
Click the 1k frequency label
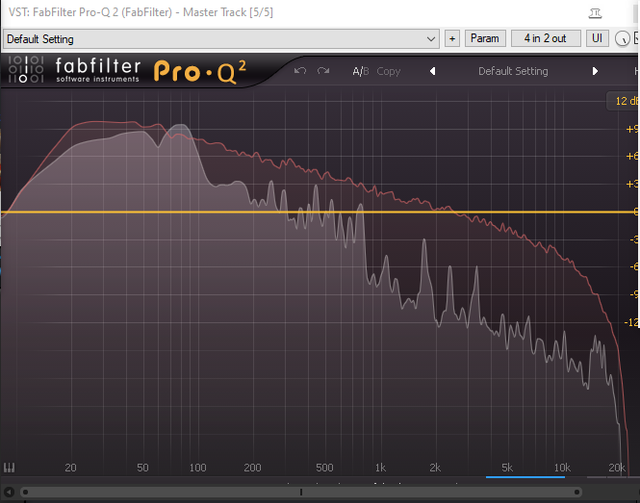pos(380,467)
